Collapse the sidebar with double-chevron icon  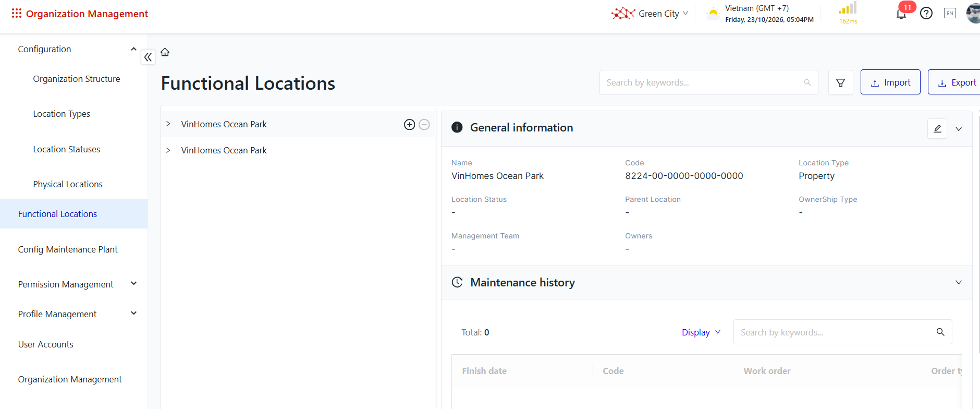point(148,57)
